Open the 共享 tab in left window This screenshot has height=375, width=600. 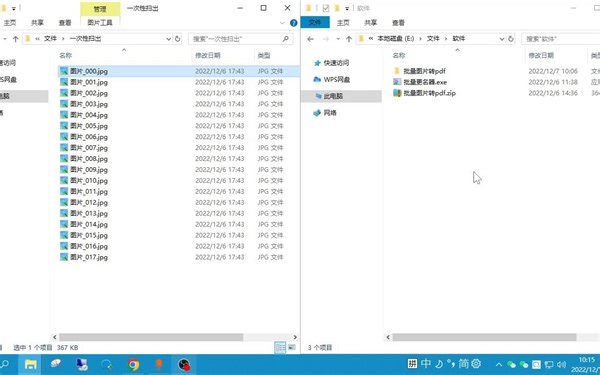coord(37,23)
